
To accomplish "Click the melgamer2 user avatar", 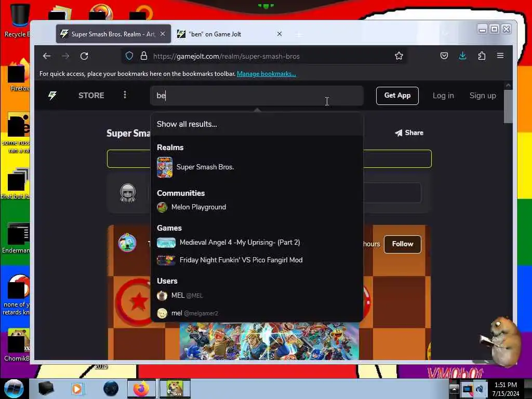I will pyautogui.click(x=162, y=313).
